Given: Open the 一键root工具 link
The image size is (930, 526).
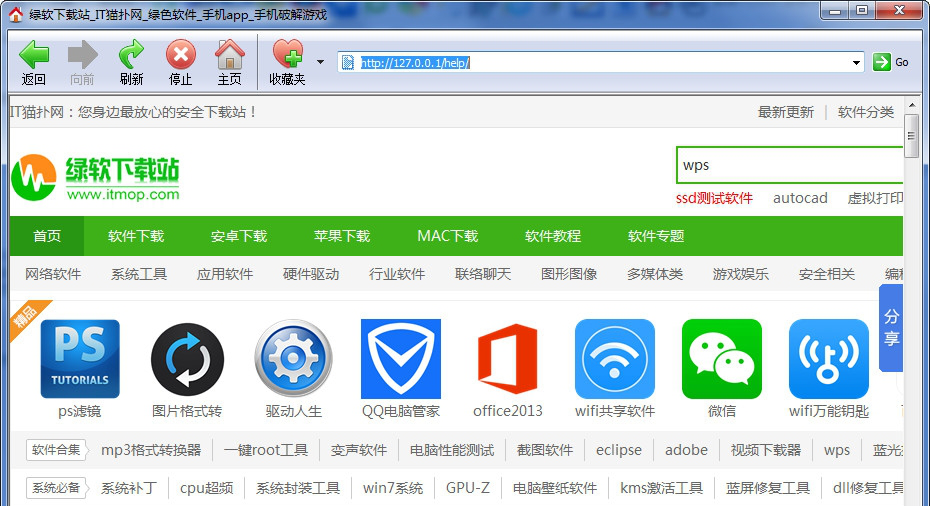Looking at the screenshot, I should pos(266,450).
